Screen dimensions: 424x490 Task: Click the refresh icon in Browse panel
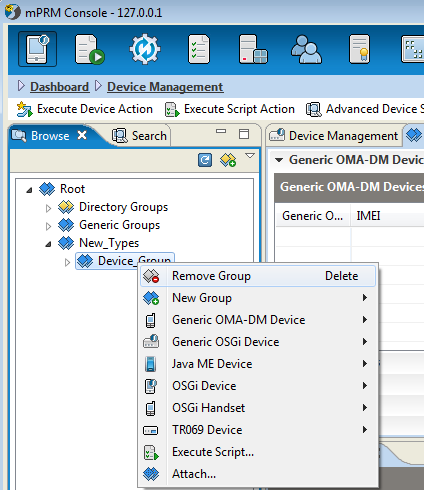tap(205, 160)
